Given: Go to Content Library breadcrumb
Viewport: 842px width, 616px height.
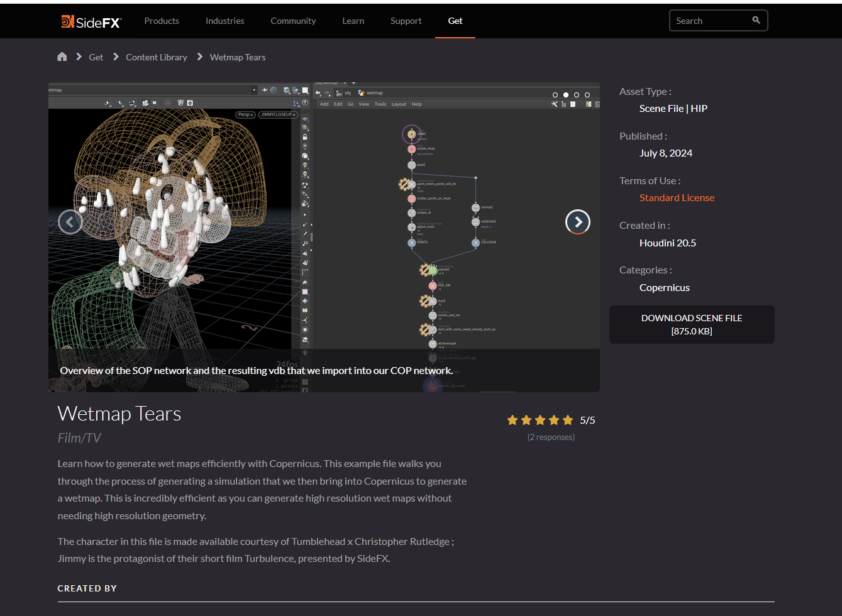Looking at the screenshot, I should click(157, 57).
